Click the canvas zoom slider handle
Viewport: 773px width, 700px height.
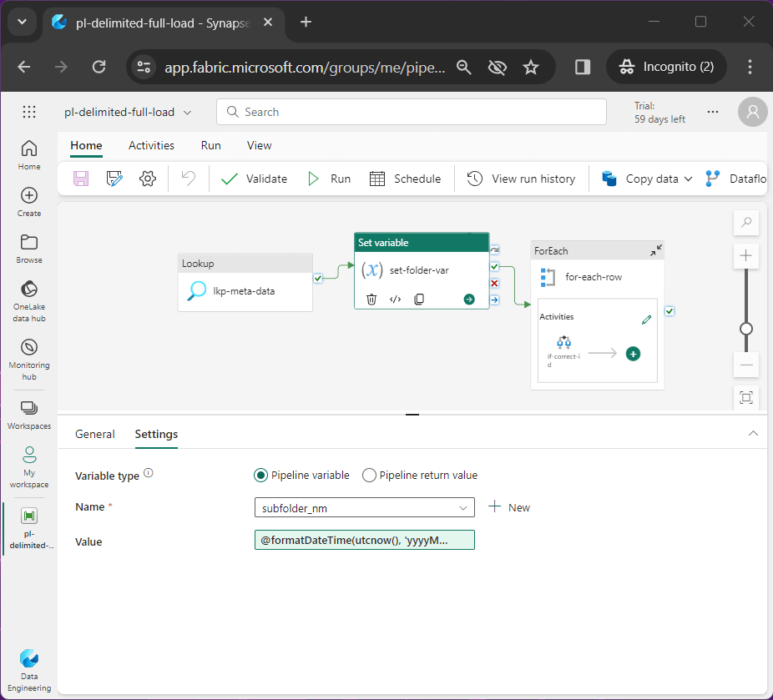pos(746,329)
